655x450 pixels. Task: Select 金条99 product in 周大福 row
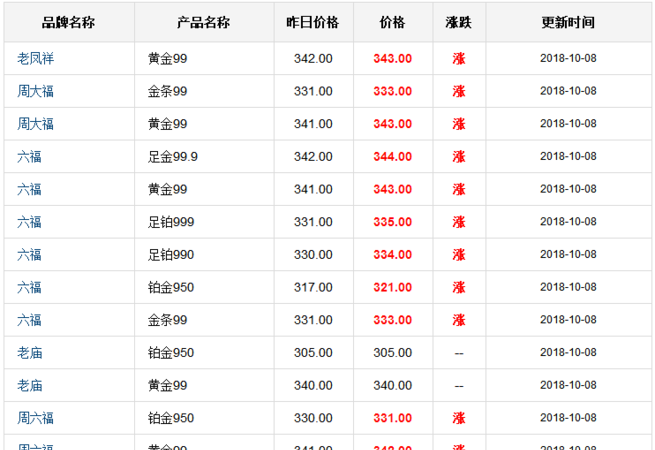(x=167, y=91)
